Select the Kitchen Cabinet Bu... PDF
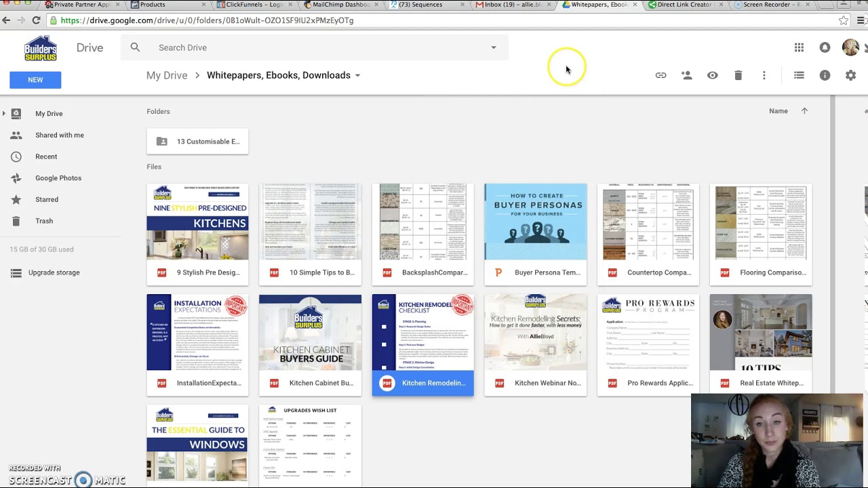 (x=310, y=345)
